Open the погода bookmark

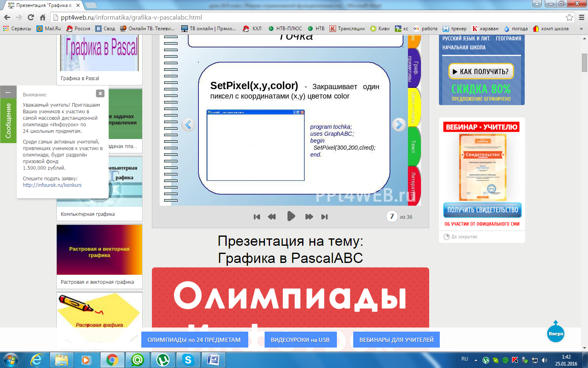click(x=516, y=29)
